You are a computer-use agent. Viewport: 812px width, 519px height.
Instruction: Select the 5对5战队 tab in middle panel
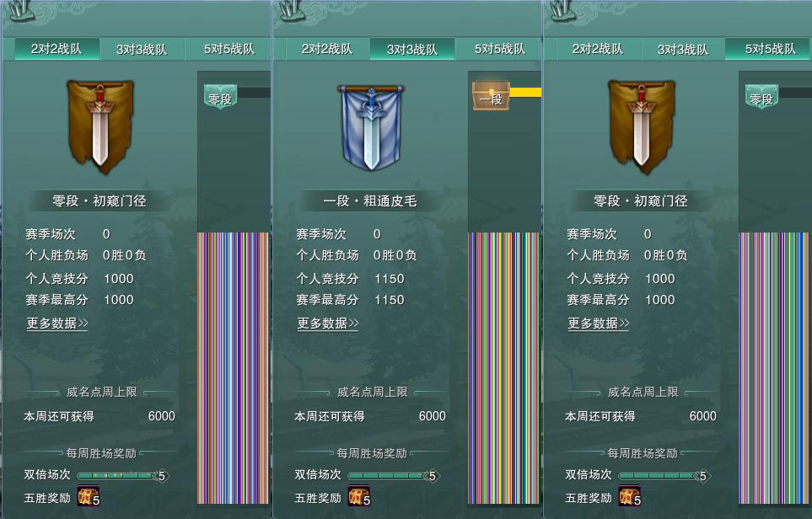pyautogui.click(x=499, y=49)
